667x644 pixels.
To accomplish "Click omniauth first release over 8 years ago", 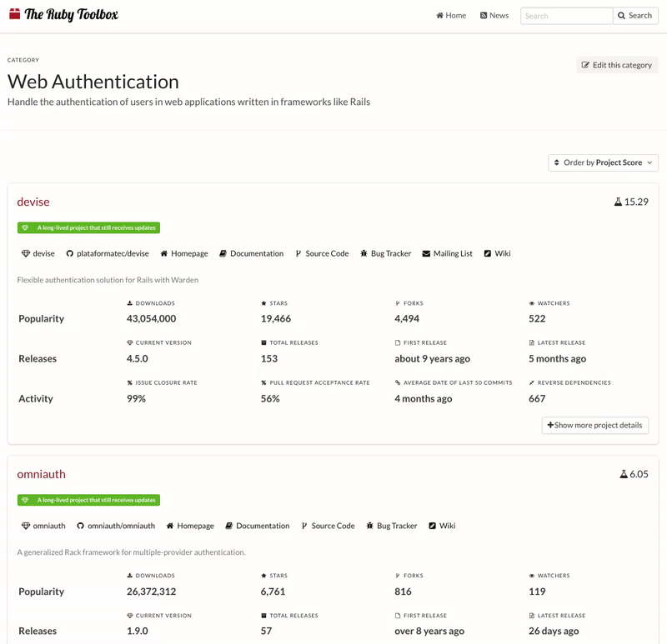I will [x=429, y=632].
